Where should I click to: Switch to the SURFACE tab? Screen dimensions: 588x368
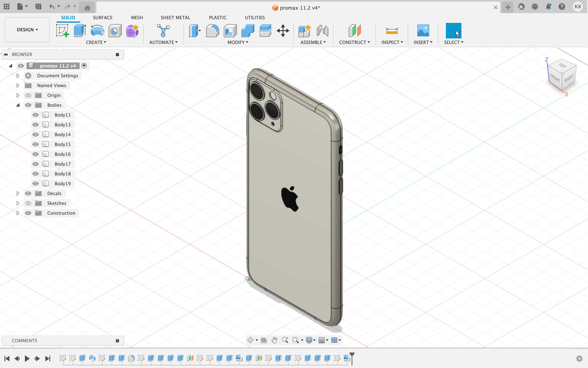click(102, 18)
